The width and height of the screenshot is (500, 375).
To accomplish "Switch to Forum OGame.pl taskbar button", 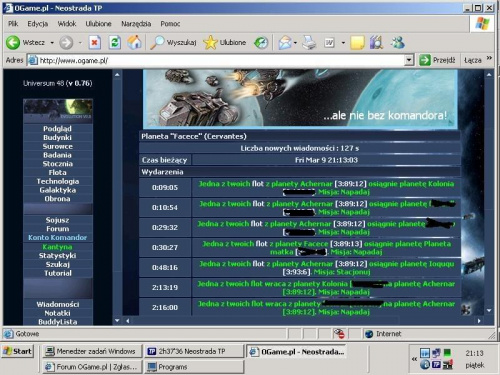I will pos(93,367).
